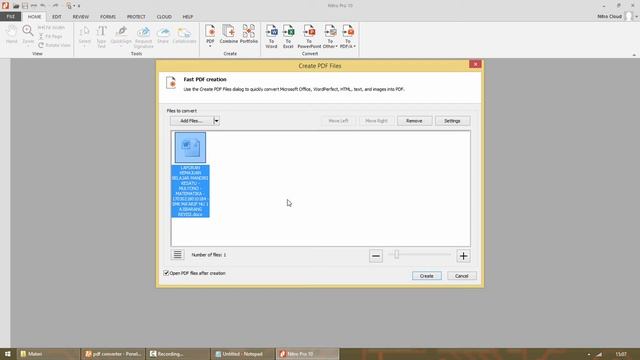Viewport: 640px width, 360px height.
Task: Open the FILE menu tab
Action: point(11,17)
